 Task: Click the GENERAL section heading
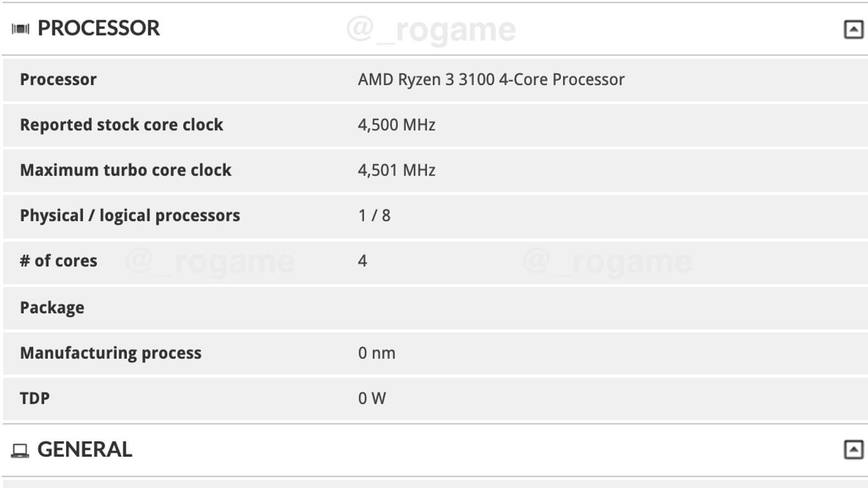click(84, 450)
